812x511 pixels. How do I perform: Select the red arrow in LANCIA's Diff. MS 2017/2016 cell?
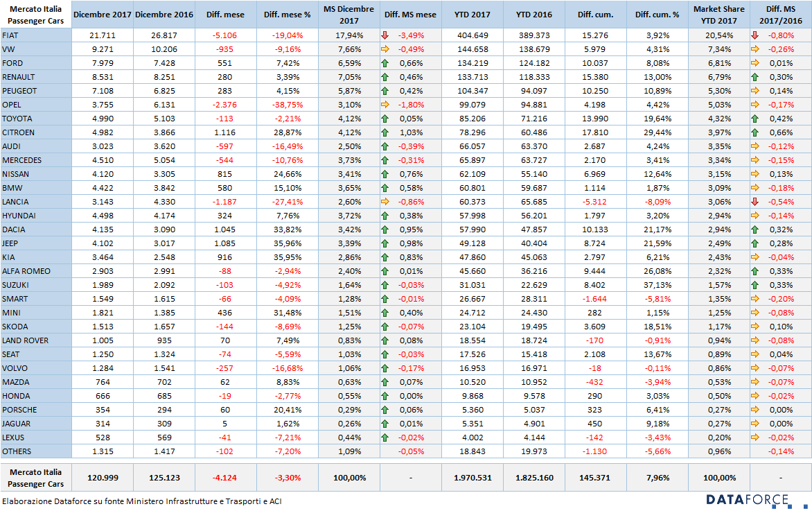755,202
